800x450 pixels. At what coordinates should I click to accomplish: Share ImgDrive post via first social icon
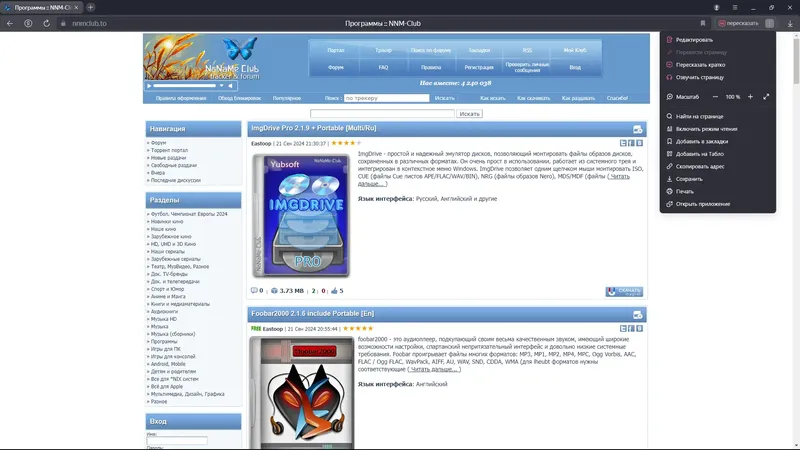pyautogui.click(x=623, y=143)
